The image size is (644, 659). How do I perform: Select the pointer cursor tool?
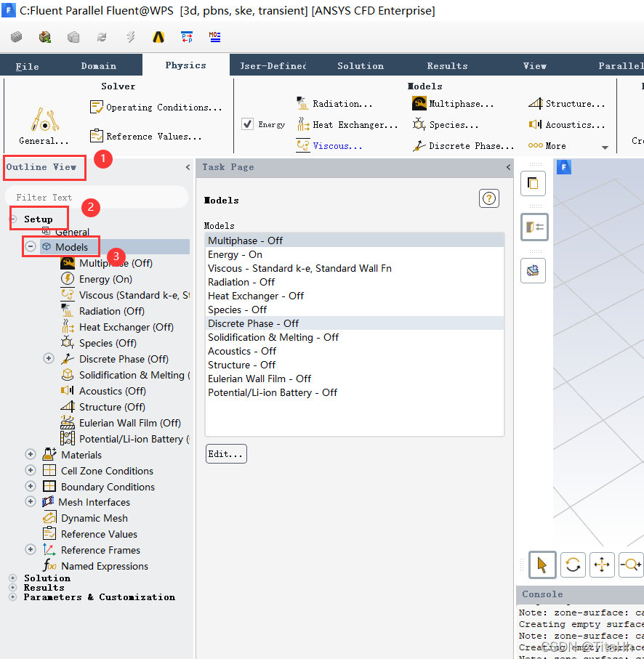(542, 565)
